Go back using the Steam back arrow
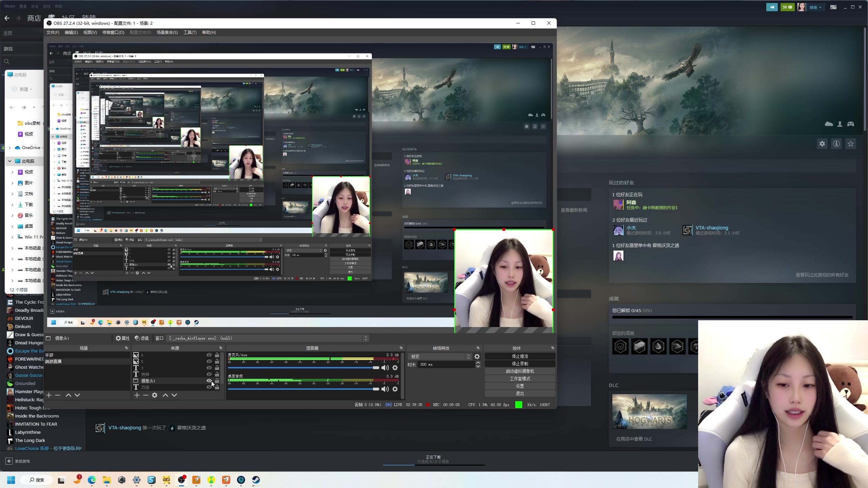Screen dimensions: 868x488 (7, 18)
